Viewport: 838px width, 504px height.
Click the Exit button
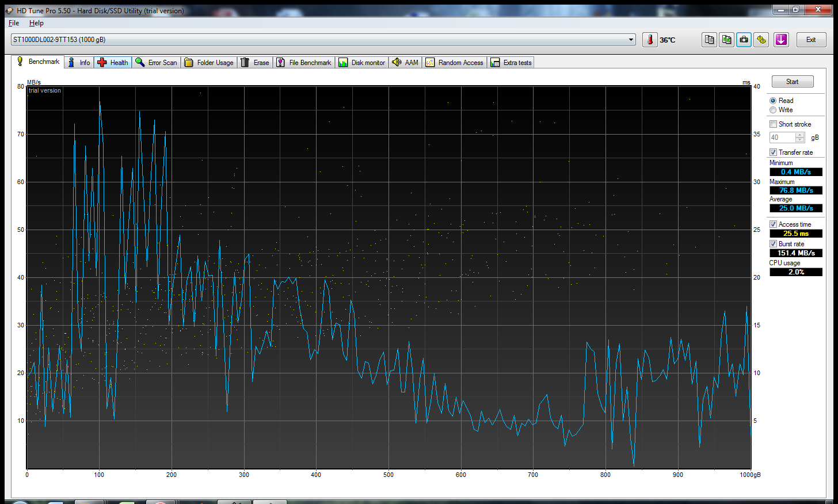click(x=811, y=40)
